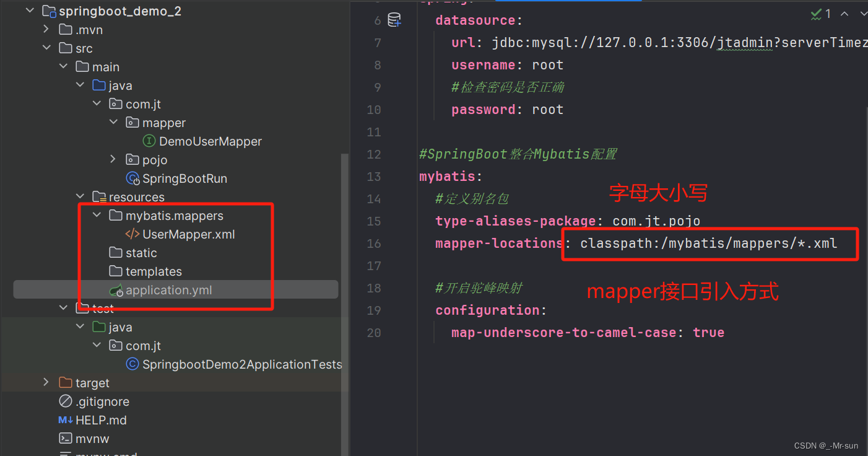Click the 'datasource' key on line 6
The width and height of the screenshot is (868, 456).
point(475,20)
